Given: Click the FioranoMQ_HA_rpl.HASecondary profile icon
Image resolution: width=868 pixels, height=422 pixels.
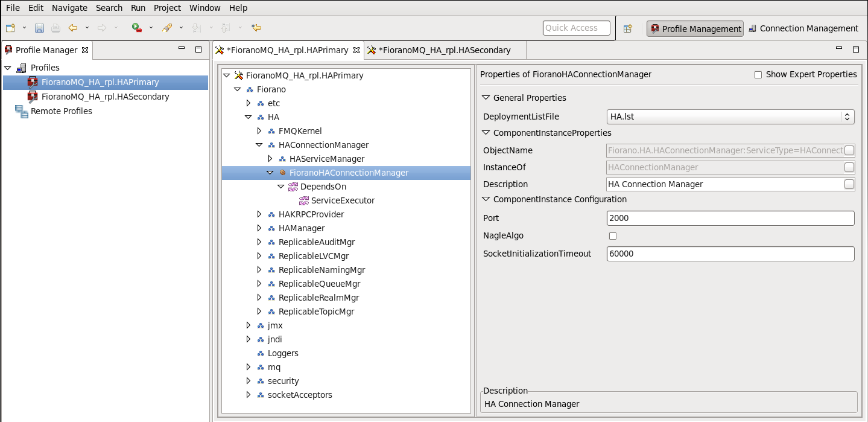Looking at the screenshot, I should (33, 97).
